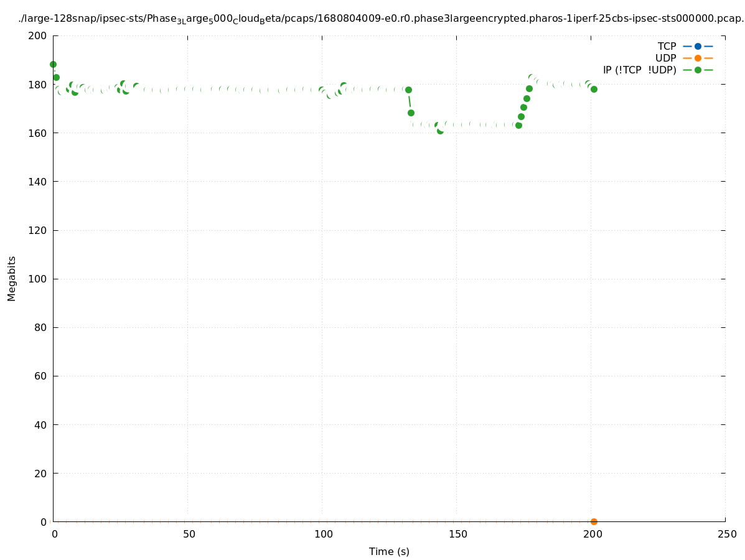Click the 160 tick label on the y-axis
The image size is (745, 560).
click(38, 133)
